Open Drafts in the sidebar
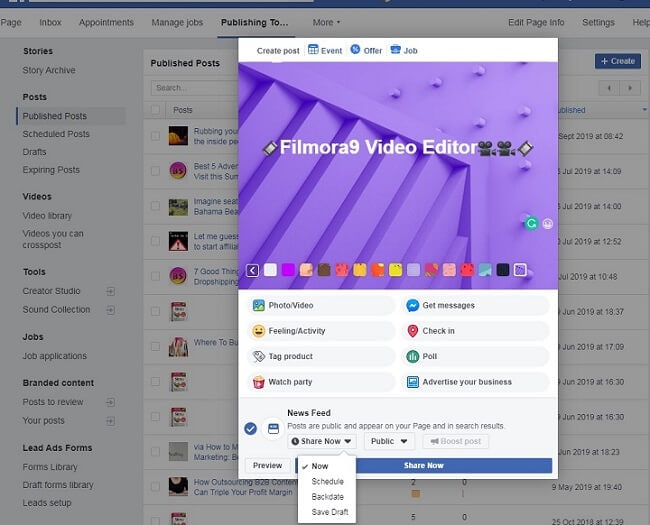Viewport: 650px width, 525px height. pos(34,152)
